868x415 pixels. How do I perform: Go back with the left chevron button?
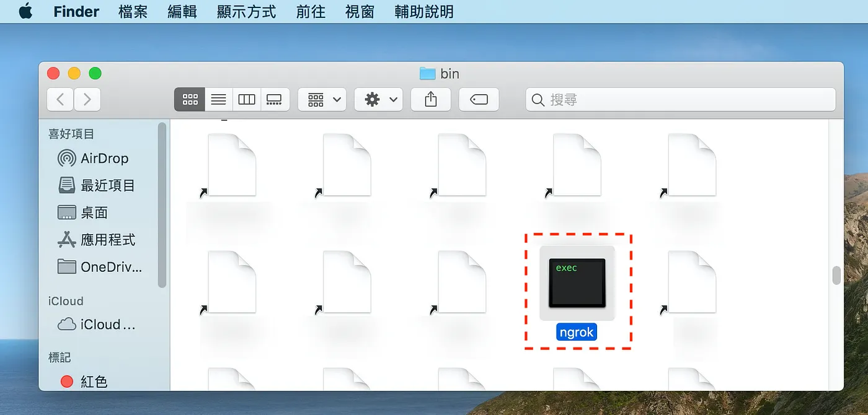click(x=60, y=99)
